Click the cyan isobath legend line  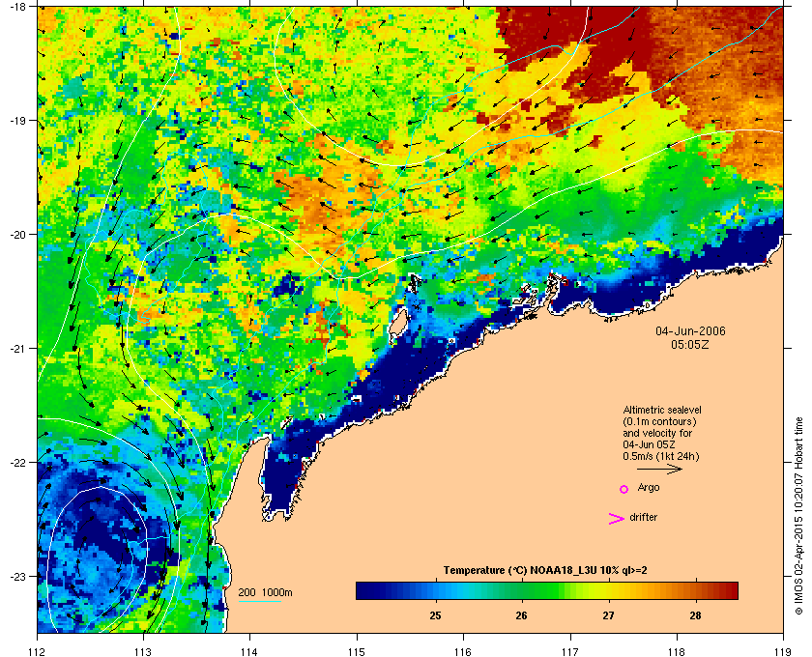pyautogui.click(x=259, y=602)
